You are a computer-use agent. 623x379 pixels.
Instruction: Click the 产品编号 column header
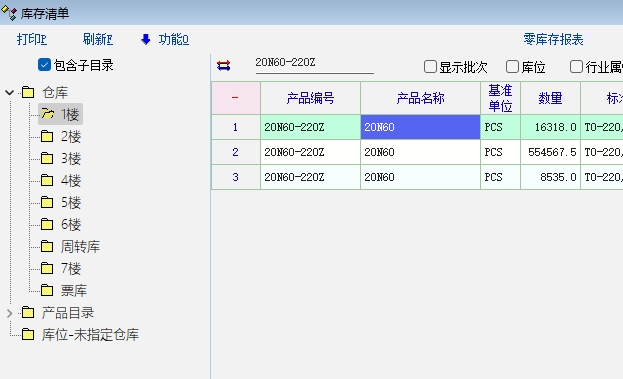pyautogui.click(x=310, y=98)
